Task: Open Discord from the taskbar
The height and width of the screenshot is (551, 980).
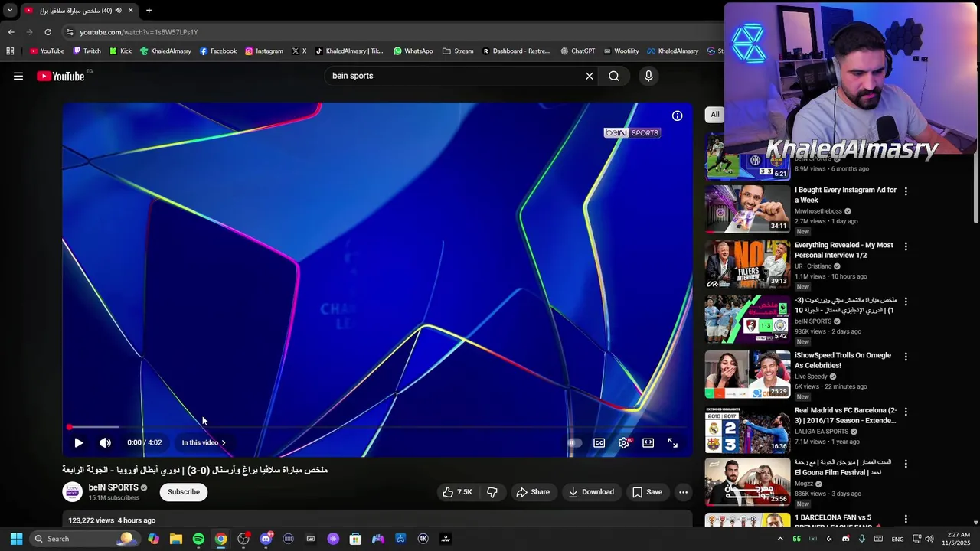Action: coord(266,539)
